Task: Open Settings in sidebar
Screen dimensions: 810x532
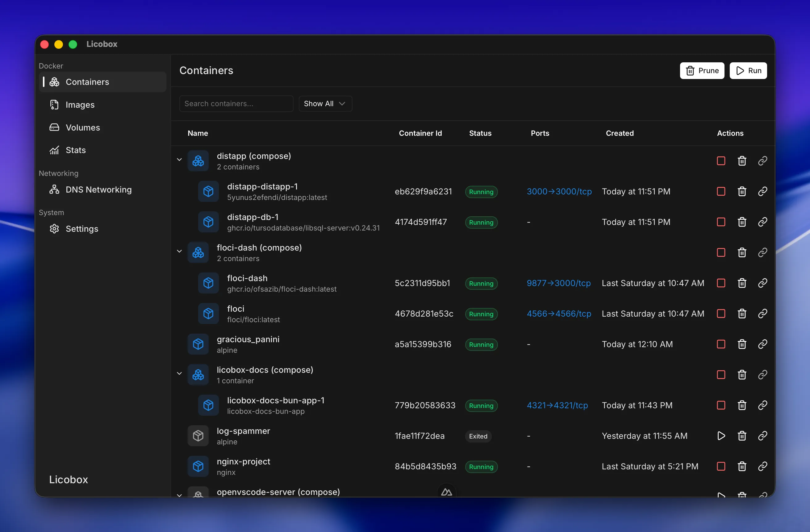Action: point(102,229)
